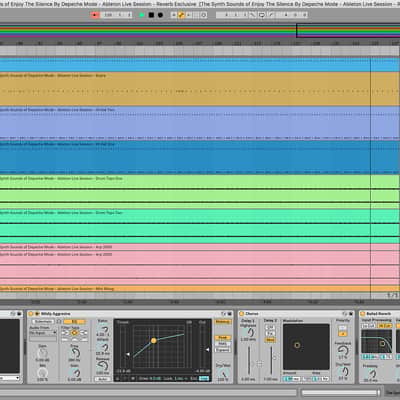Click the session record circle in the transport bar

[204, 15]
